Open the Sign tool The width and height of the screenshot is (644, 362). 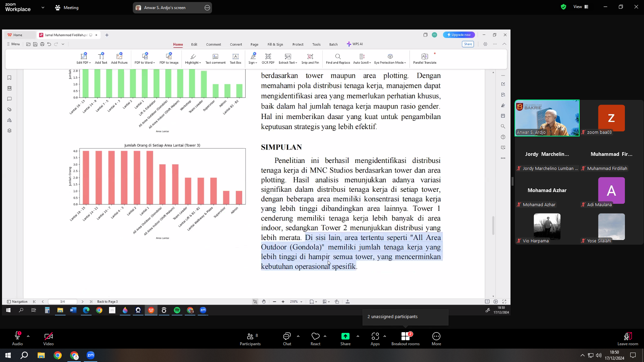tap(253, 58)
